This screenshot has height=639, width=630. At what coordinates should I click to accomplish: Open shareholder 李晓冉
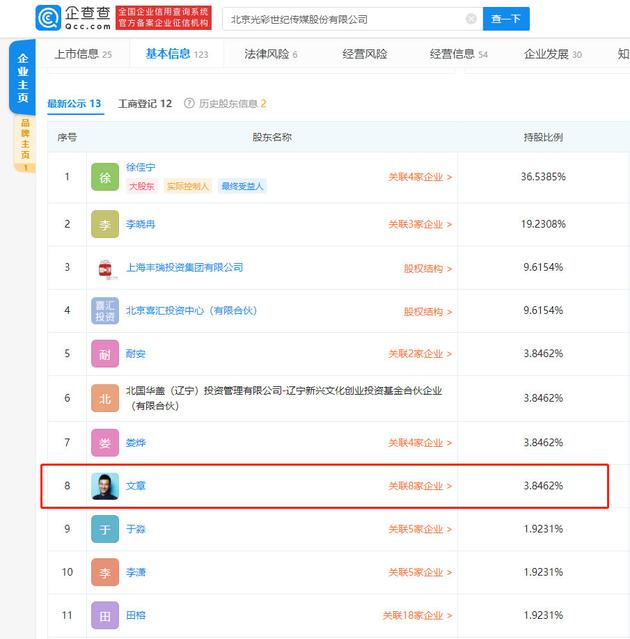click(x=141, y=224)
